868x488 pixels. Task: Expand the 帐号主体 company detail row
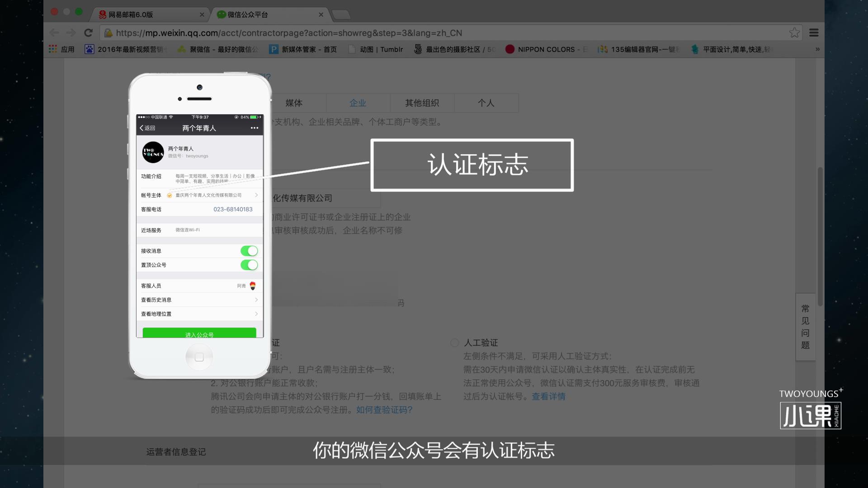coord(256,195)
